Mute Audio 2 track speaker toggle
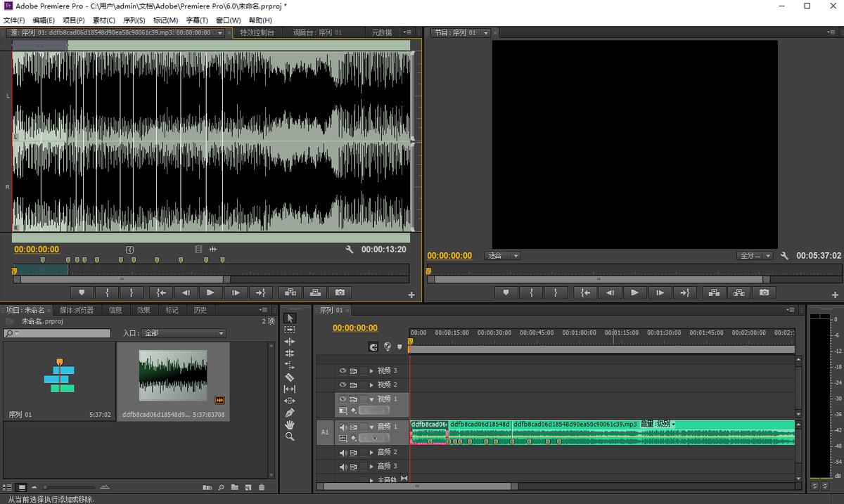 (x=343, y=452)
